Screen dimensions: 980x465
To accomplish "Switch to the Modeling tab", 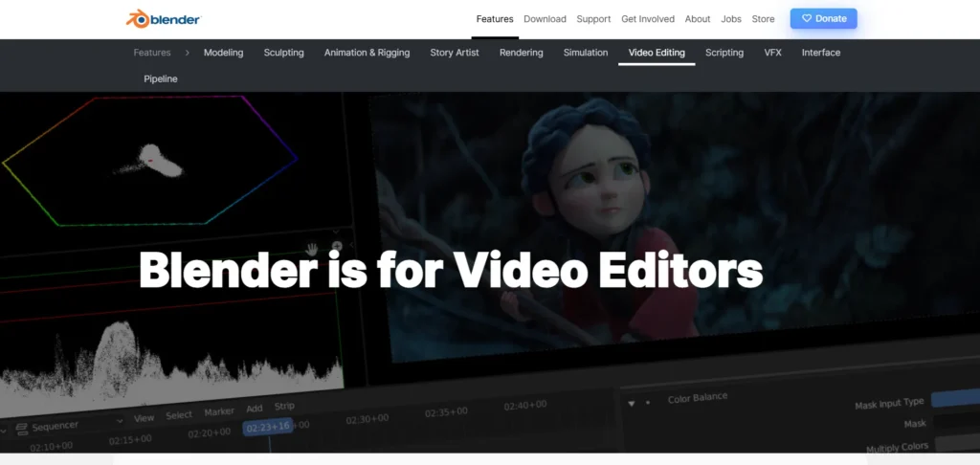I will 223,53.
